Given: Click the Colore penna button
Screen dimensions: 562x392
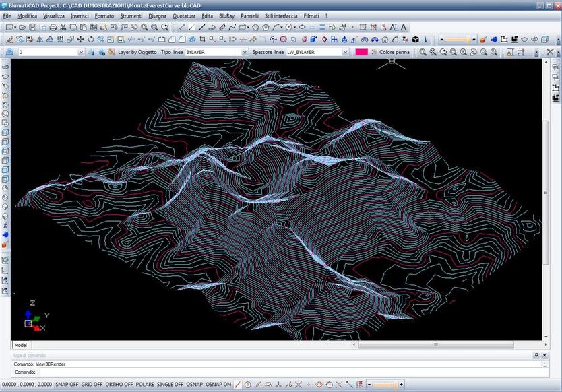Looking at the screenshot, I should coord(394,51).
